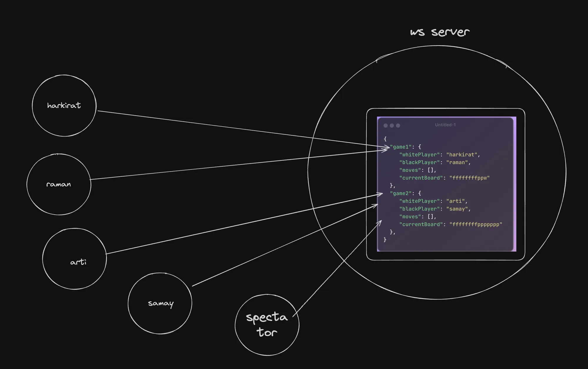Image resolution: width=588 pixels, height=369 pixels.
Task: Click the second gray window dot
Action: tap(392, 126)
